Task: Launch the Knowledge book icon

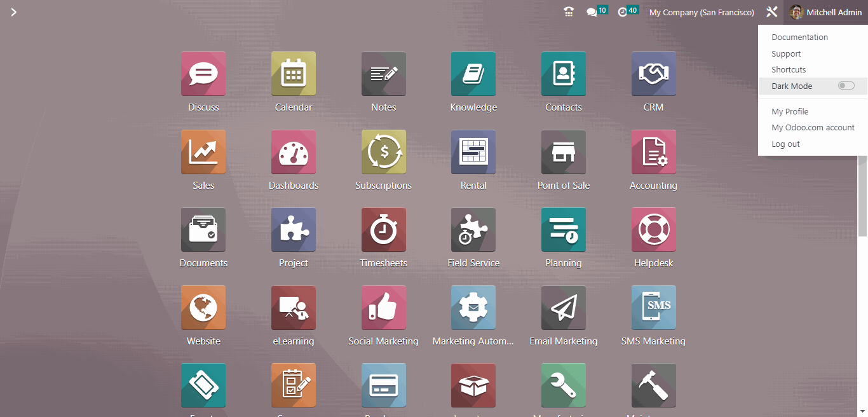Action: [473, 74]
